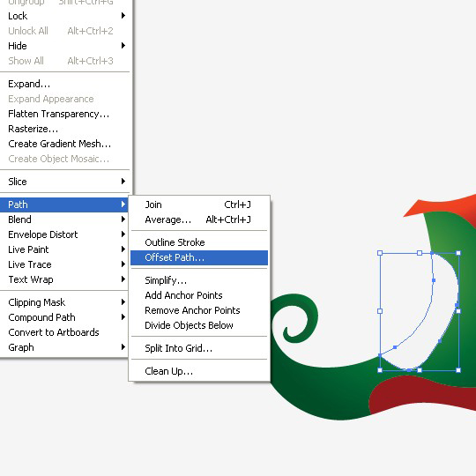This screenshot has width=476, height=476.
Task: Select Flatten Transparency... menu entry
Action: coord(64,114)
